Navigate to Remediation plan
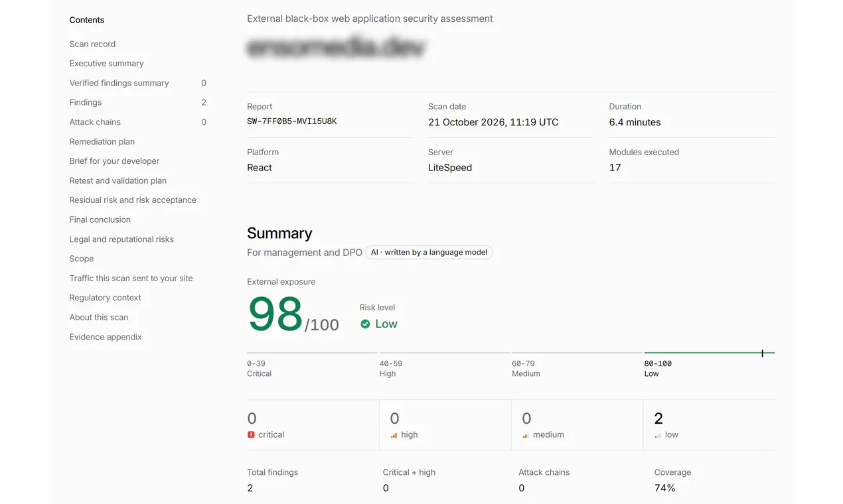The image size is (843, 504). point(102,142)
